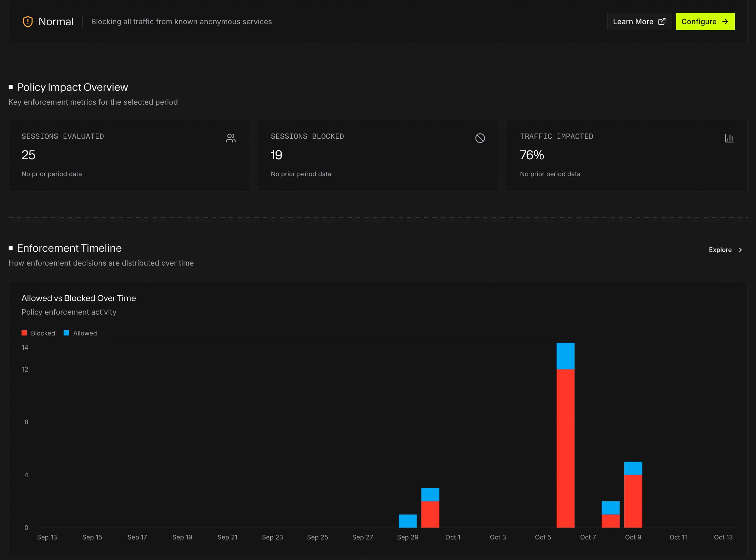This screenshot has height=560, width=756.
Task: Click the Sessions Evaluated value 25
Action: click(28, 155)
